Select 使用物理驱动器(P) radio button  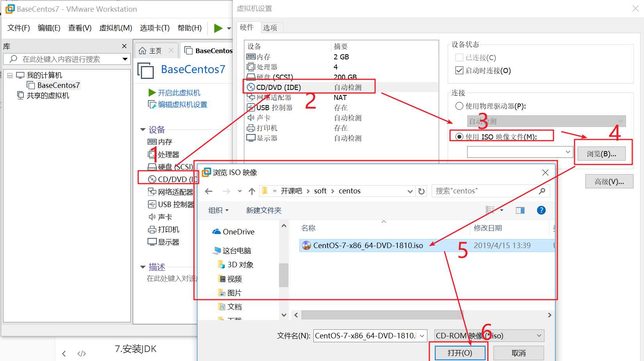tap(459, 106)
